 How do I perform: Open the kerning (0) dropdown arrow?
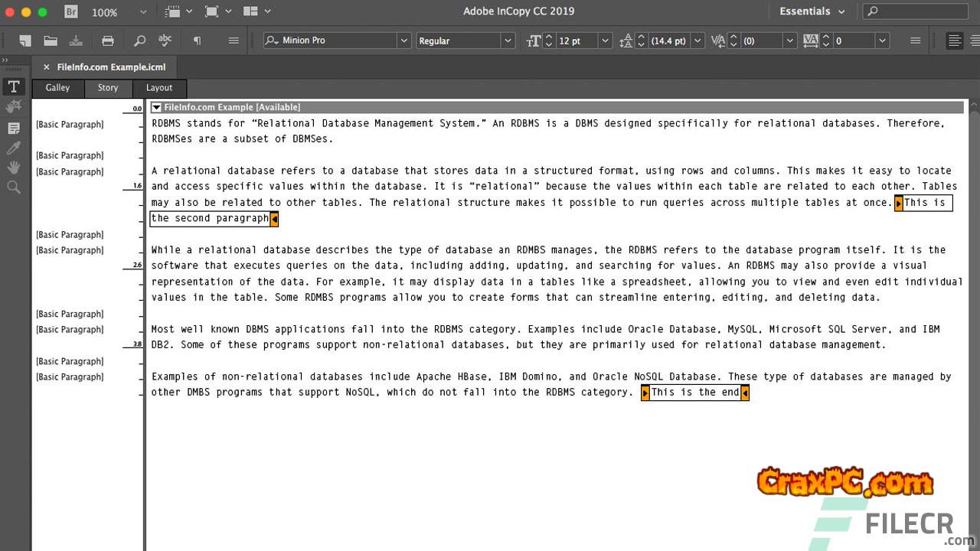[790, 41]
